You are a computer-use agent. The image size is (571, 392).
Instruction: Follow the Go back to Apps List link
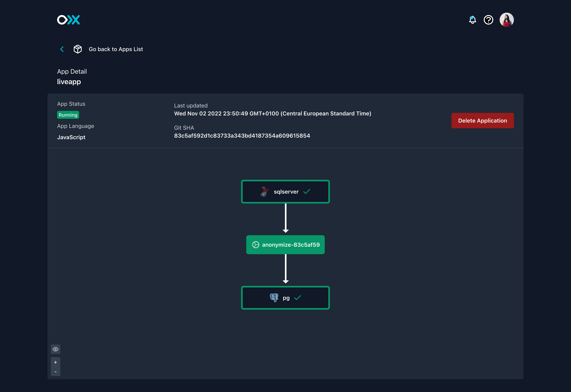(x=116, y=49)
